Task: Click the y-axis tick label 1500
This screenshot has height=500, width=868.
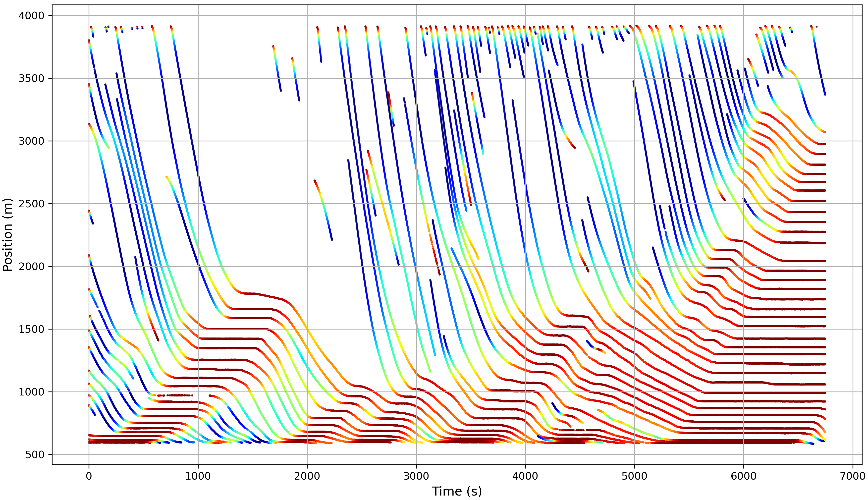Action: click(32, 329)
